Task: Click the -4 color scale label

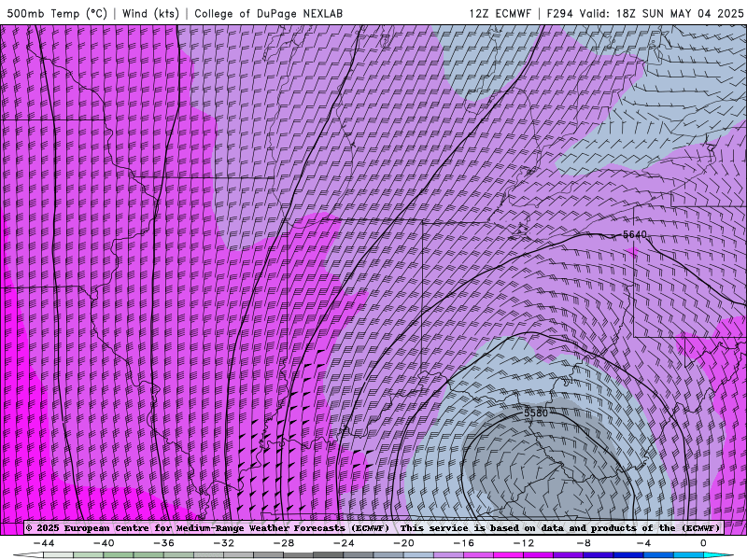Action: click(x=643, y=543)
